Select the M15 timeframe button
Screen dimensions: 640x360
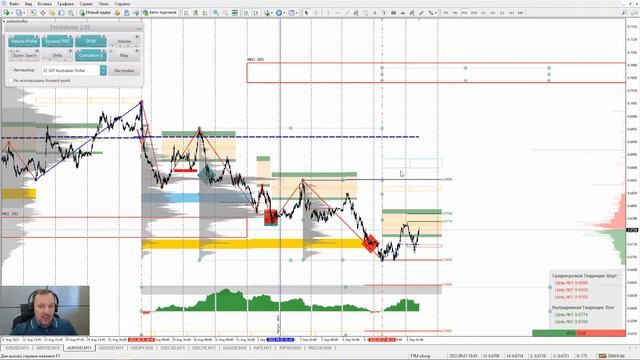click(464, 13)
